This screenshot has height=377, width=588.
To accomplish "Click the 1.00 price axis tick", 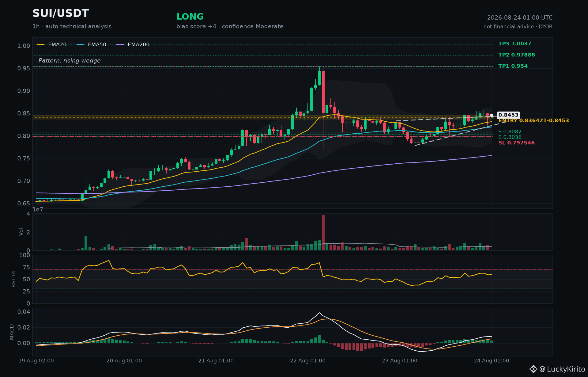I will point(24,46).
